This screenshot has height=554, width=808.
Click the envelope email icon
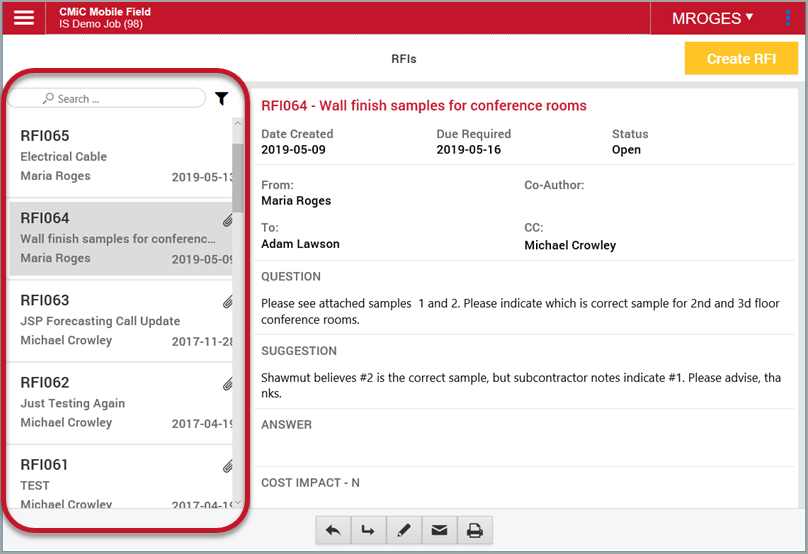click(x=439, y=531)
